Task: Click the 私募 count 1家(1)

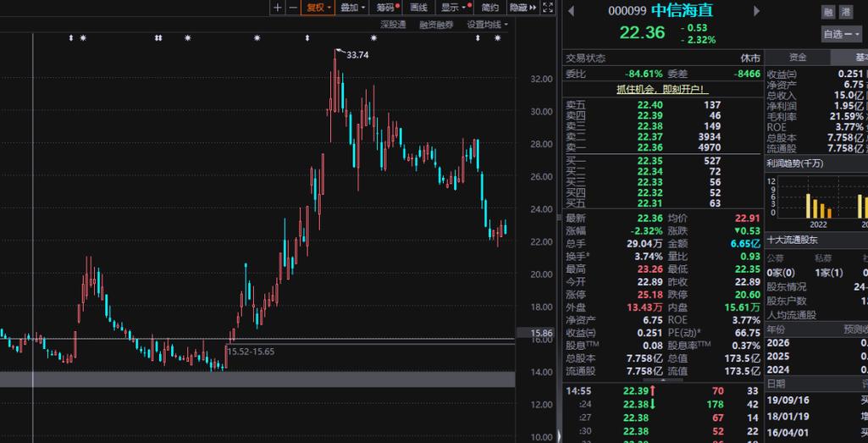Action: (x=829, y=273)
